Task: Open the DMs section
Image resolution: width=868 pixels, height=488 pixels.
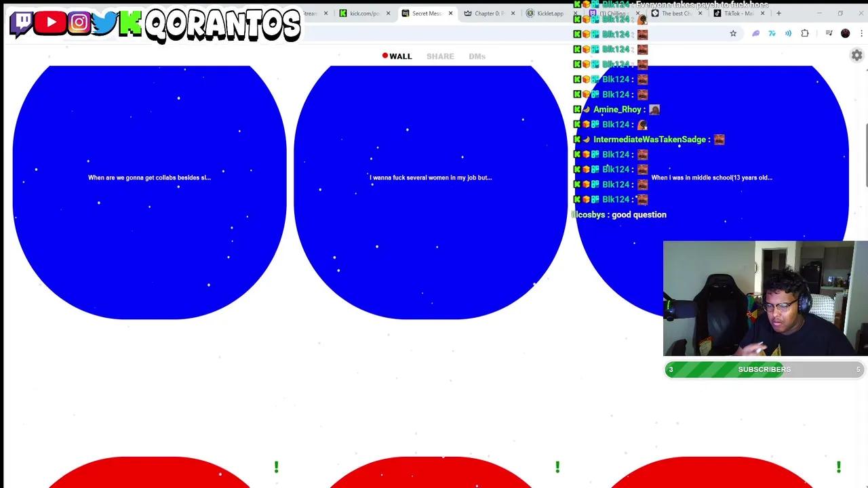Action: [477, 56]
